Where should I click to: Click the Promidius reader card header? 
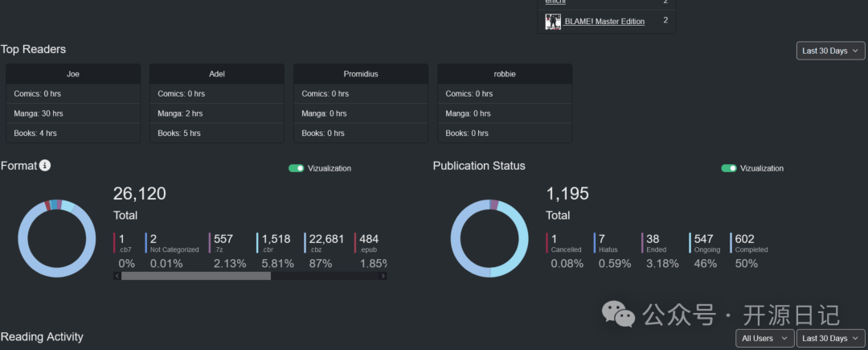tap(361, 74)
